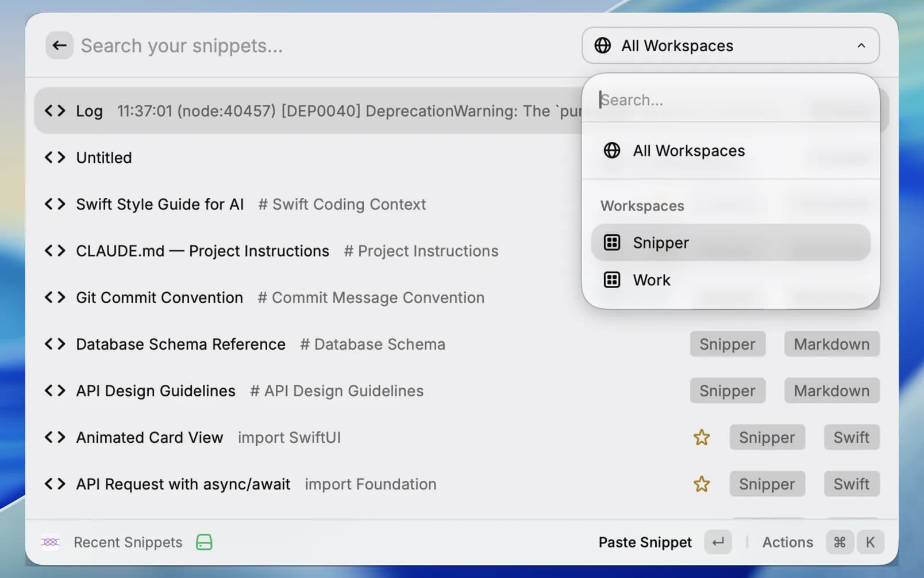This screenshot has width=924, height=578.
Task: Toggle favorite star on Animated Card View
Action: click(702, 437)
